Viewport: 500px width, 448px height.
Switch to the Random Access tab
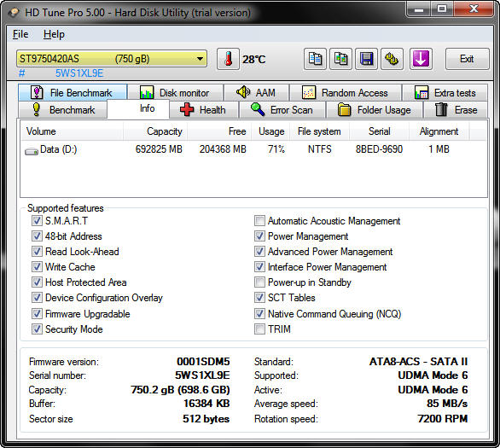[346, 93]
